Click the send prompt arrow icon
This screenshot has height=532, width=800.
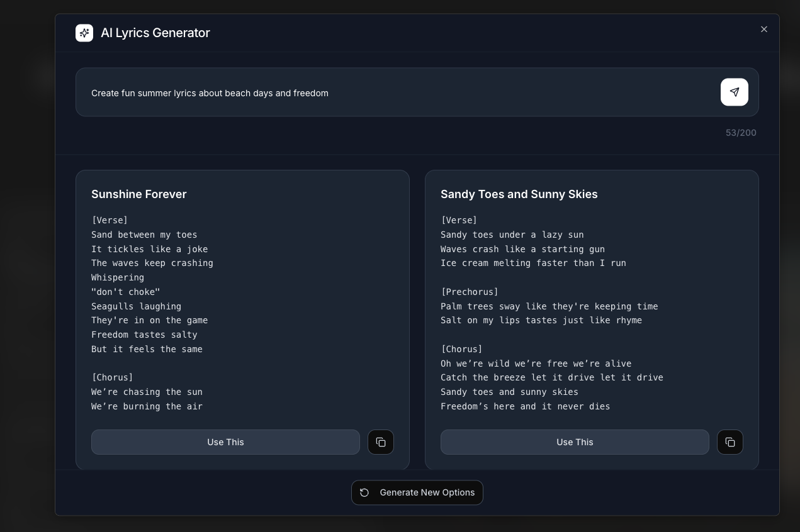[734, 92]
